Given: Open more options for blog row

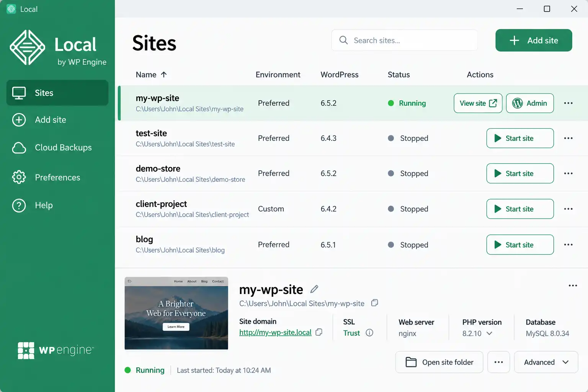Looking at the screenshot, I should click(568, 245).
